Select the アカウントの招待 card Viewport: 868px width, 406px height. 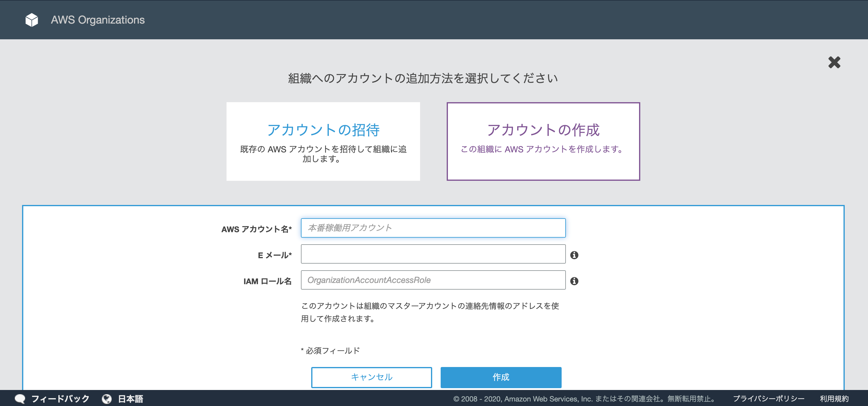coord(323,141)
